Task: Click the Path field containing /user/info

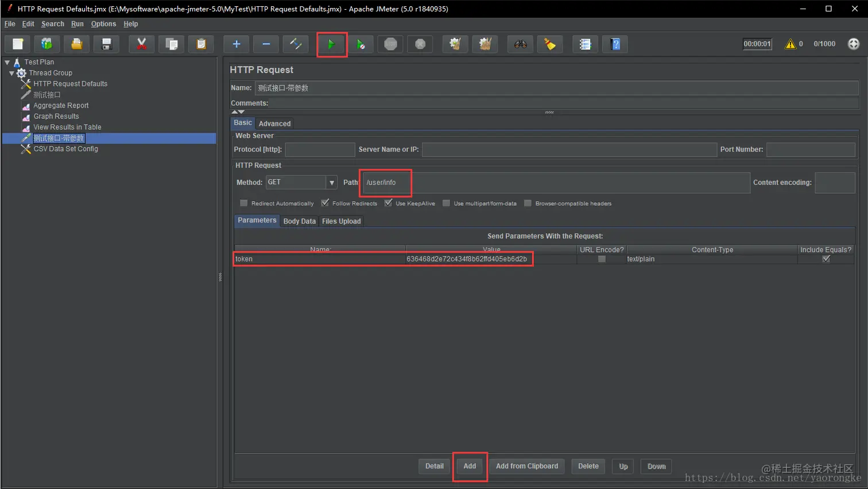Action: [556, 183]
